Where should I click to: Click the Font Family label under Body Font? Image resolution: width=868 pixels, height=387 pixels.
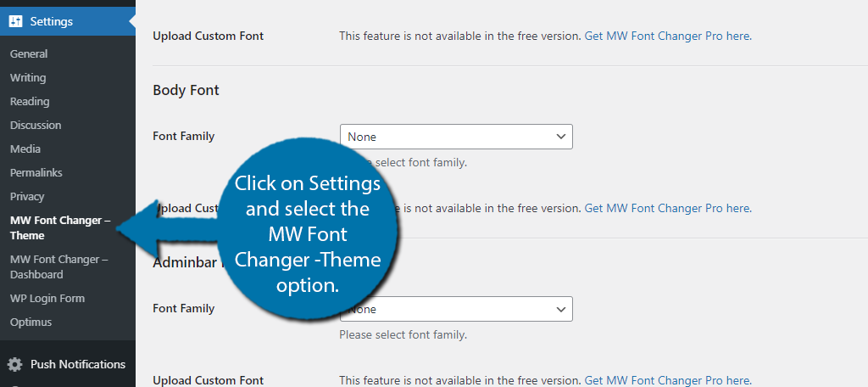point(184,136)
